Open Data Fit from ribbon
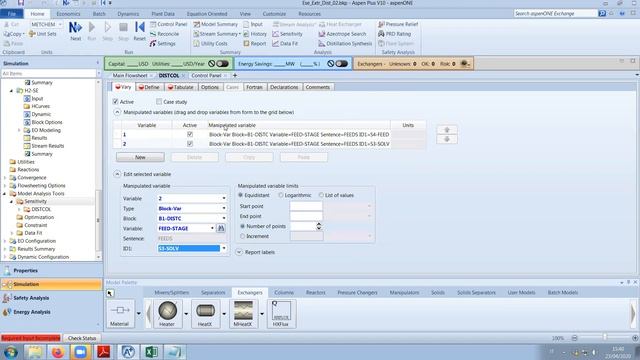Viewport: 640px width, 360px height. tap(285, 43)
